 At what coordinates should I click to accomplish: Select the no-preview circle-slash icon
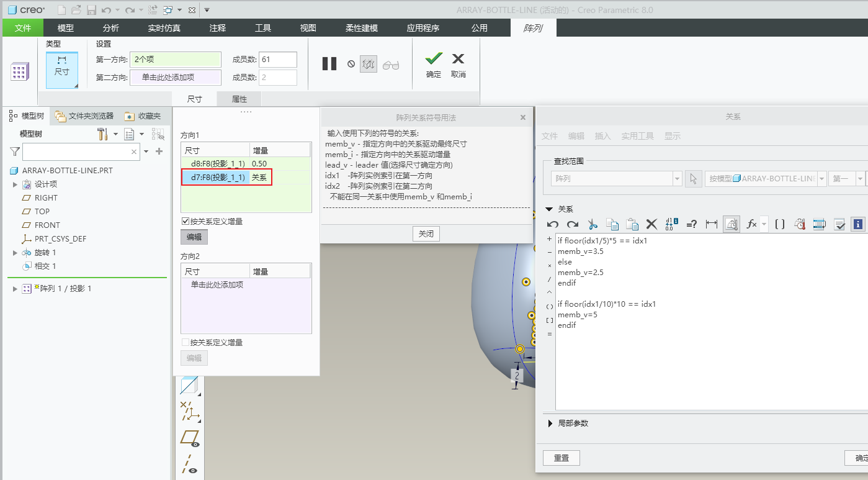[351, 63]
